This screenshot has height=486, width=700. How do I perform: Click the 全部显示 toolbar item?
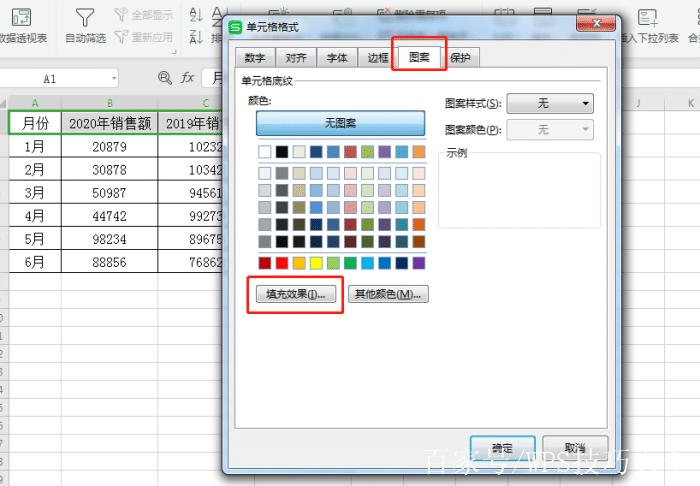click(143, 15)
